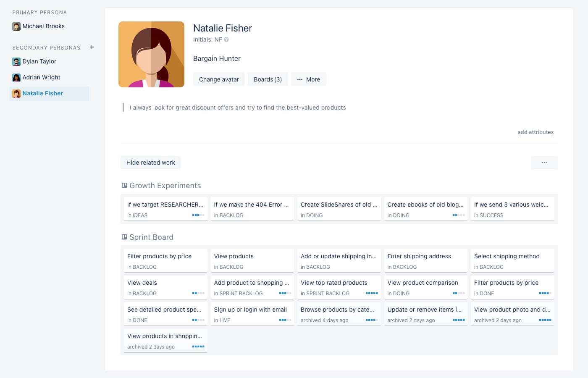The image size is (588, 378).
Task: Open 'View products in shoppin...' card
Action: [x=165, y=340]
